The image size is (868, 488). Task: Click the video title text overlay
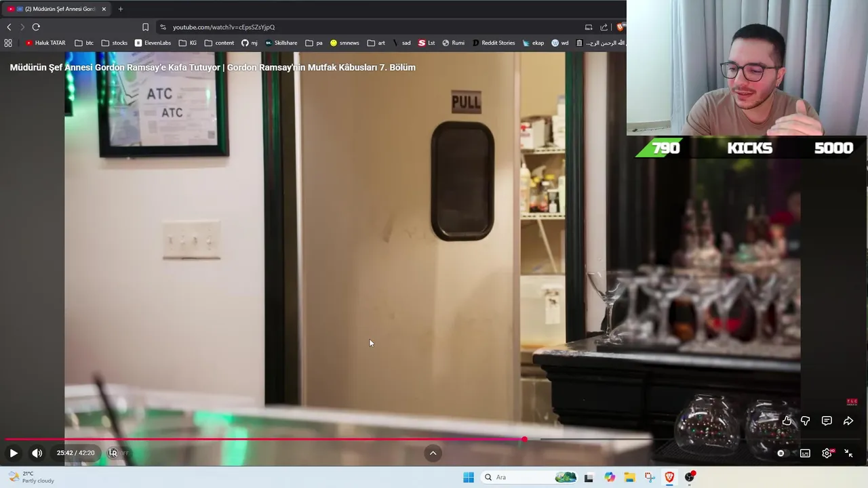pyautogui.click(x=212, y=67)
